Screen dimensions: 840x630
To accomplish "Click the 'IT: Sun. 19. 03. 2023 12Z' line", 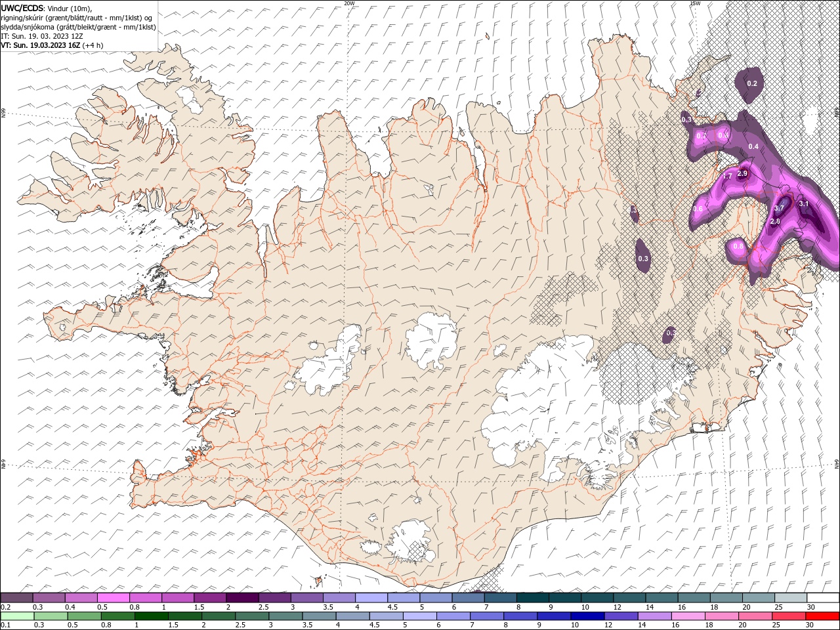I will pyautogui.click(x=43, y=36).
